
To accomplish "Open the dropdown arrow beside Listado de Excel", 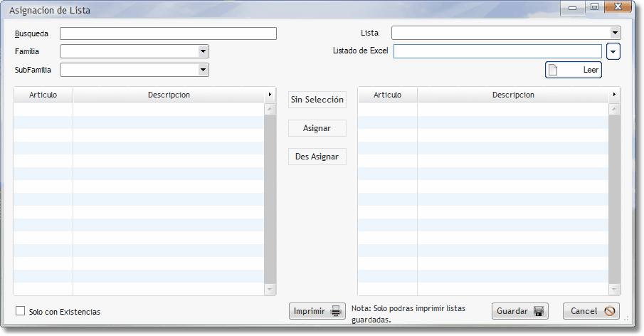I will 613,51.
